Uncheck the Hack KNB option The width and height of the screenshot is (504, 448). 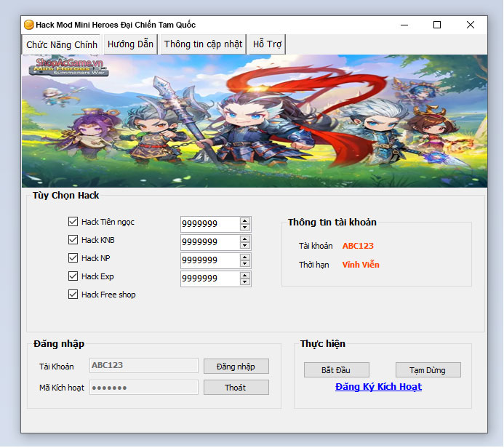point(73,240)
